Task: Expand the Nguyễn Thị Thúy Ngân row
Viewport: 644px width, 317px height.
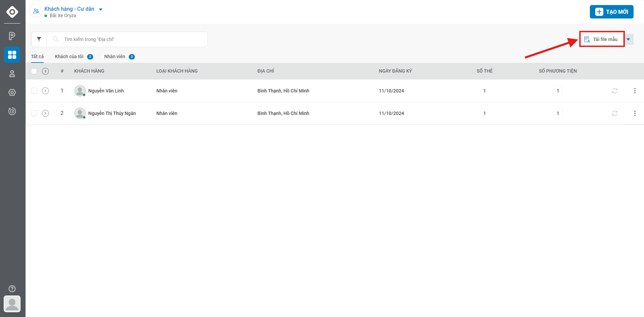Action: point(45,113)
